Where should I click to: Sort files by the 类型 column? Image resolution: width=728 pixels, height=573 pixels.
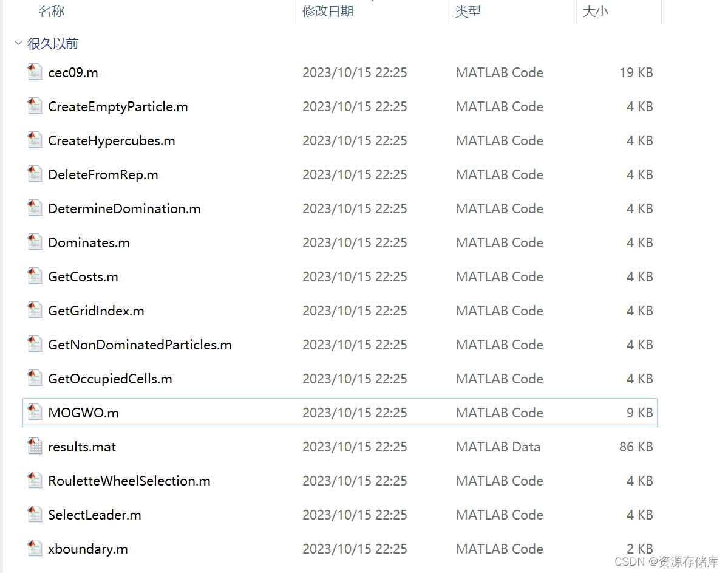coord(468,11)
